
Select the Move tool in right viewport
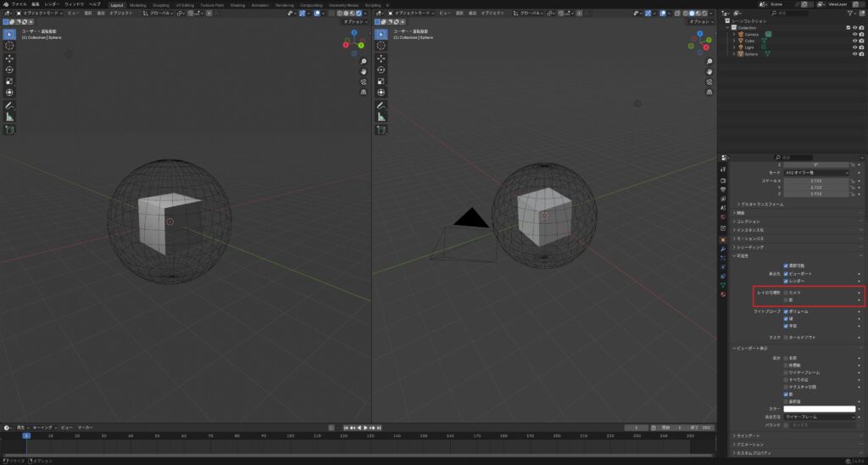[x=381, y=59]
